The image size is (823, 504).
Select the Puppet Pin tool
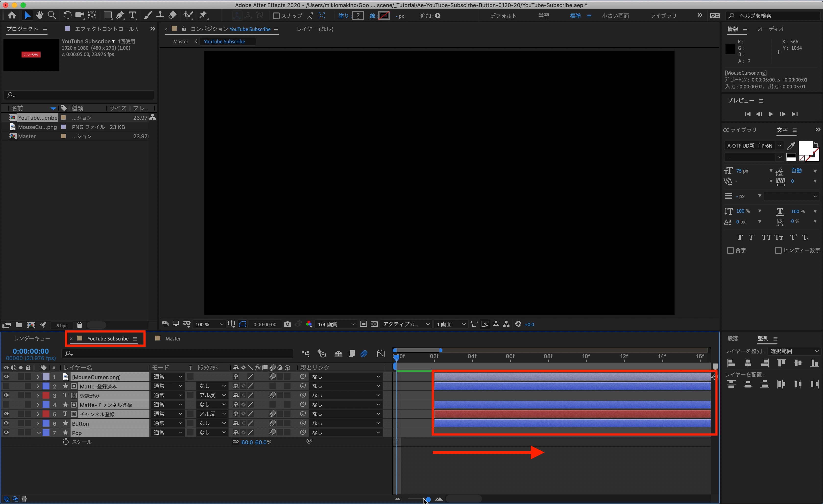coord(203,15)
